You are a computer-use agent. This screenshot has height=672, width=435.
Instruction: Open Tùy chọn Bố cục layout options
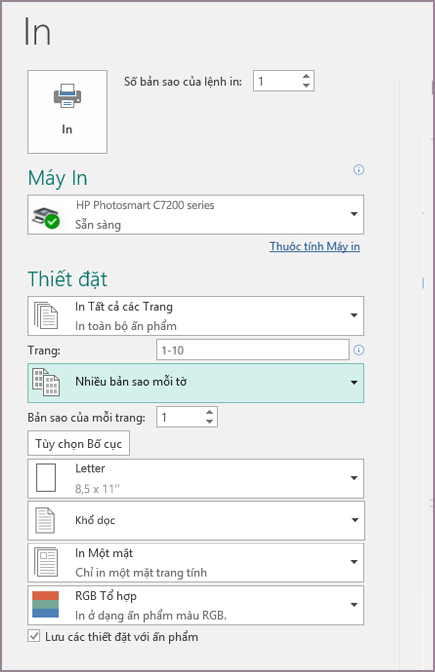point(78,444)
